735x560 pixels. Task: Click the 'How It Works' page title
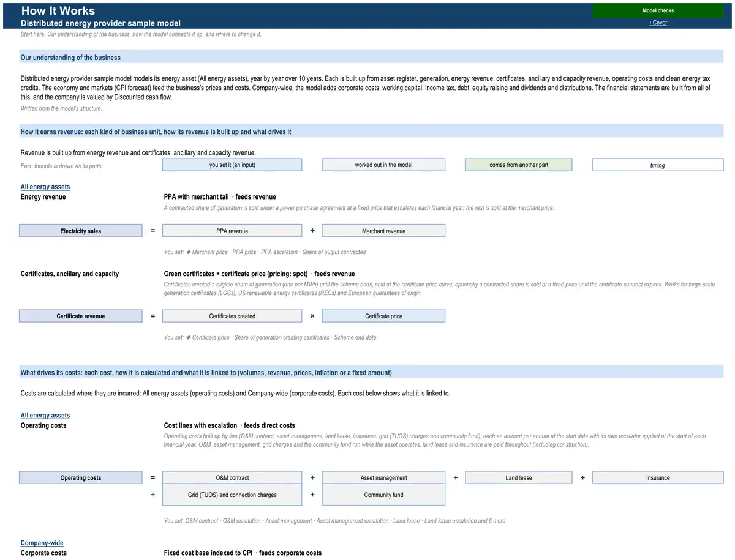tap(58, 10)
